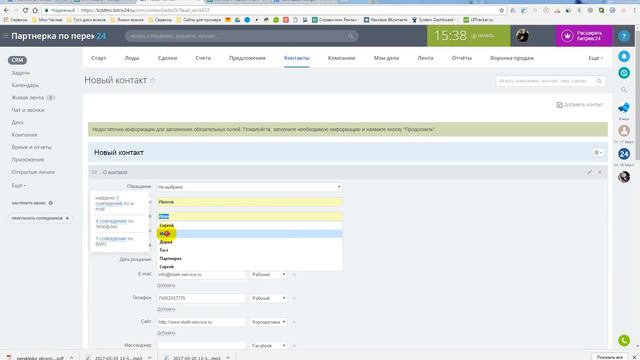The width and height of the screenshot is (640, 360).
Task: Open the beige contact avatar in chat sidebar
Action: [x=624, y=131]
